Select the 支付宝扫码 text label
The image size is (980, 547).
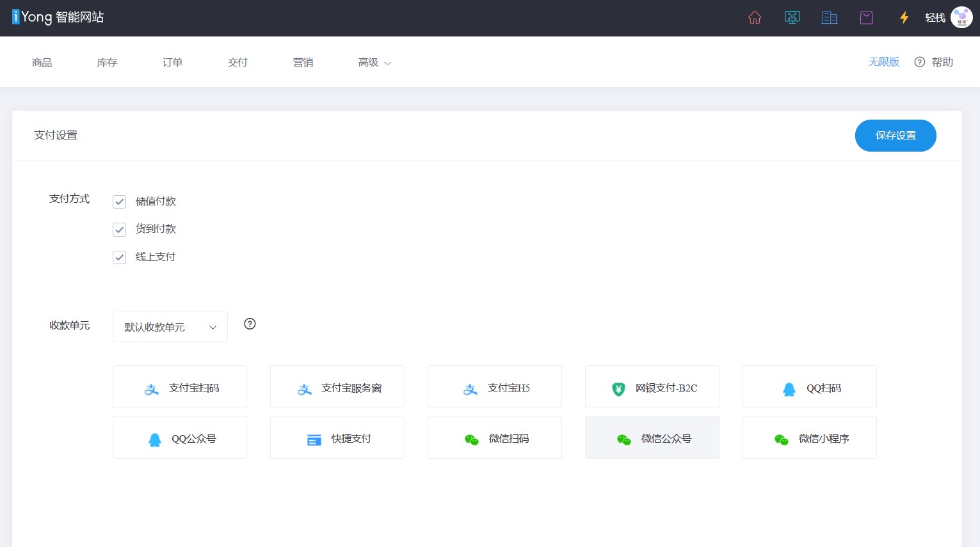coord(194,388)
